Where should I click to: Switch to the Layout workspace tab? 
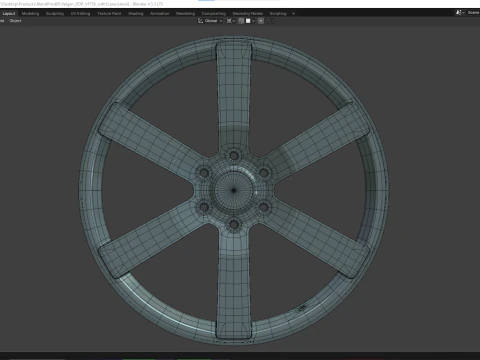pos(9,14)
